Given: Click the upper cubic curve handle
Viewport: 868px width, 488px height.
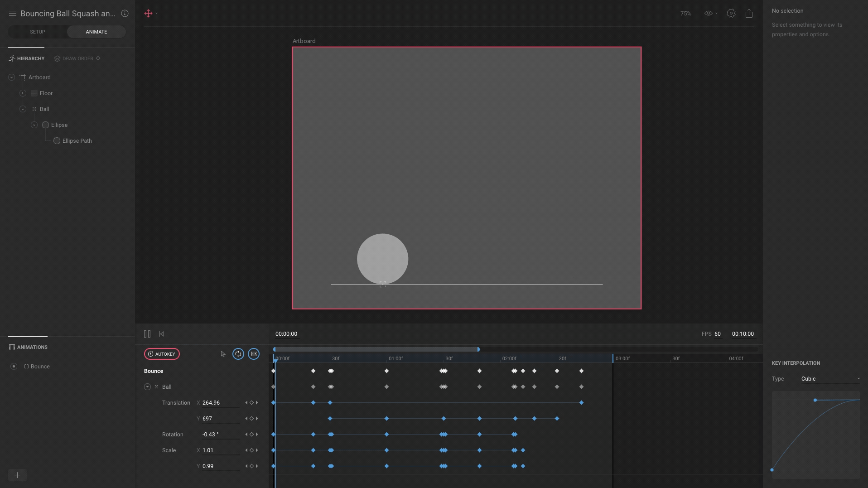Looking at the screenshot, I should pos(815,400).
